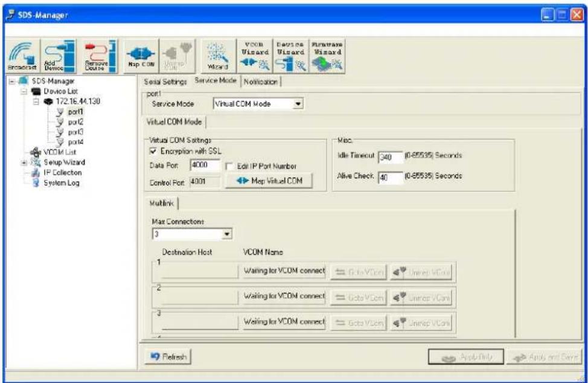Collapse the Device List node
Image resolution: width=588 pixels, height=383 pixels.
(24, 91)
